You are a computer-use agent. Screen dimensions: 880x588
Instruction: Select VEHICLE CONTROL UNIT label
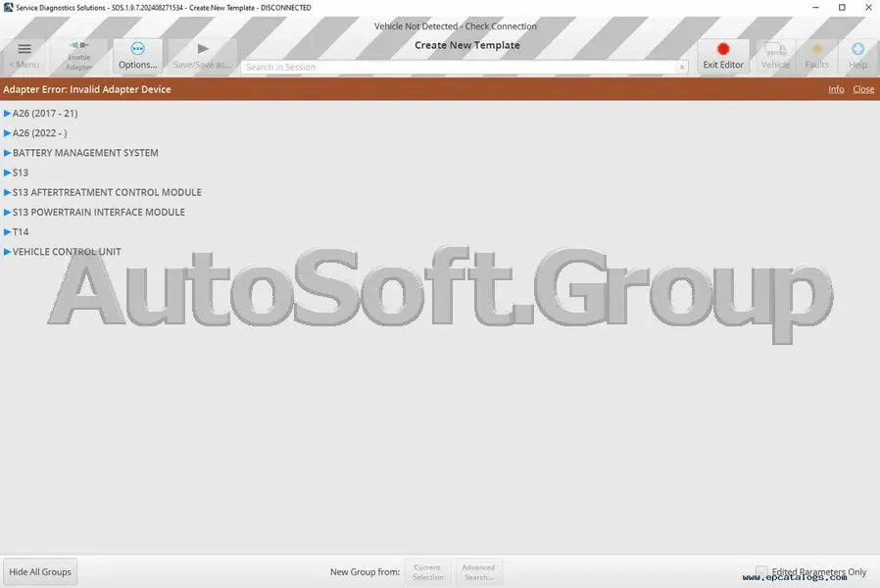(67, 252)
